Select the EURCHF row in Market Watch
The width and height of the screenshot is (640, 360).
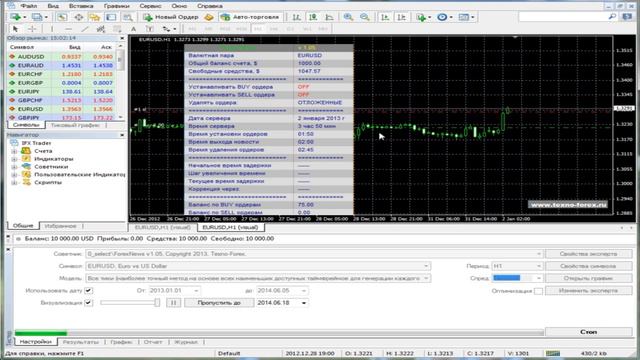coord(62,74)
